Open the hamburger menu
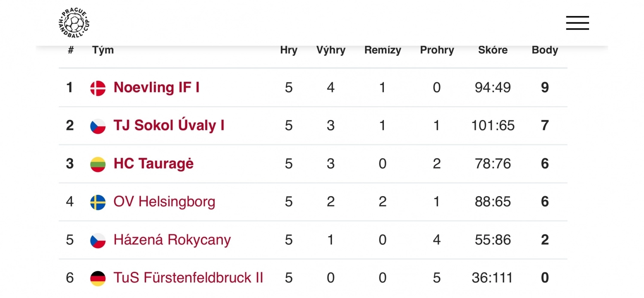Image resolution: width=644 pixels, height=298 pixels. (x=577, y=23)
